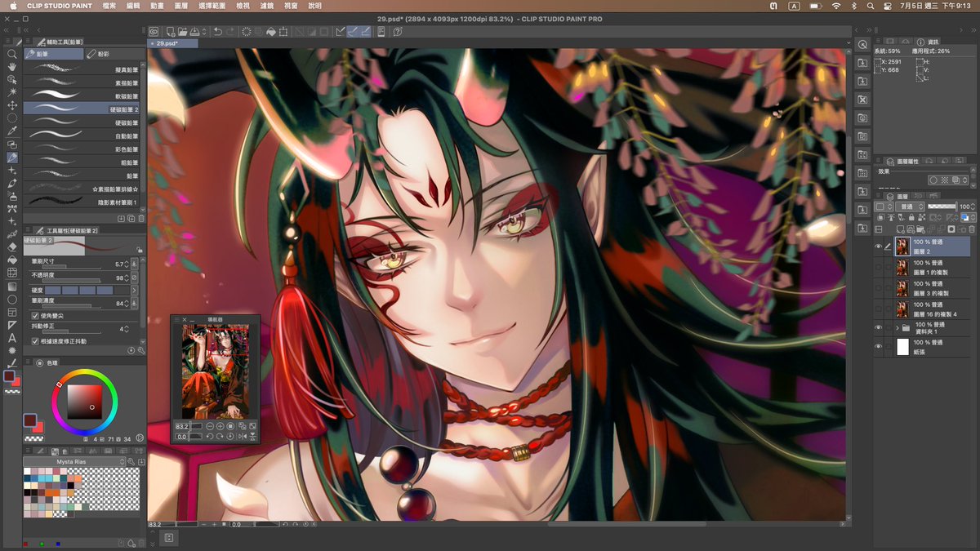980x551 pixels.
Task: Select 軟碳鉛筆 brush
Action: (82, 96)
